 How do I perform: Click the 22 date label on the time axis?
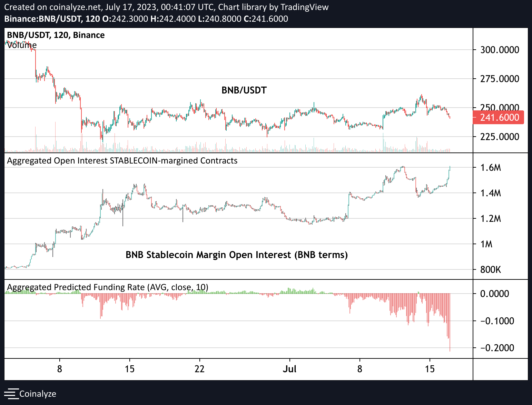click(x=199, y=369)
